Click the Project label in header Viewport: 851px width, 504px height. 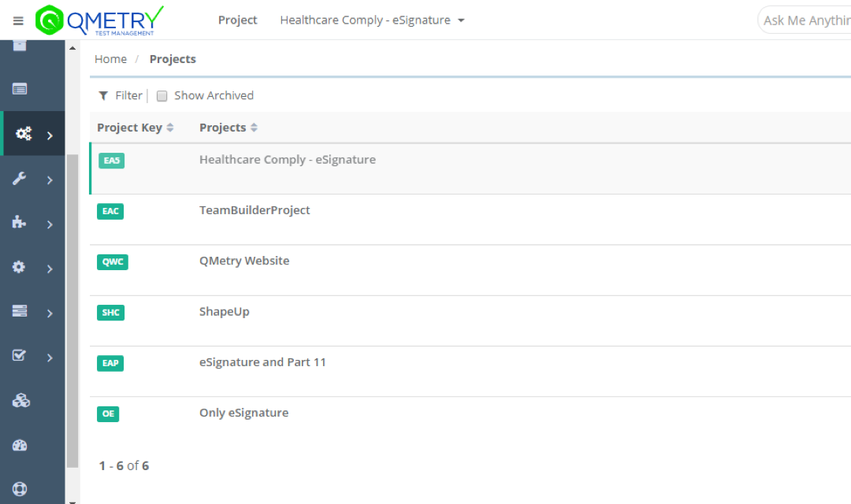coord(238,20)
